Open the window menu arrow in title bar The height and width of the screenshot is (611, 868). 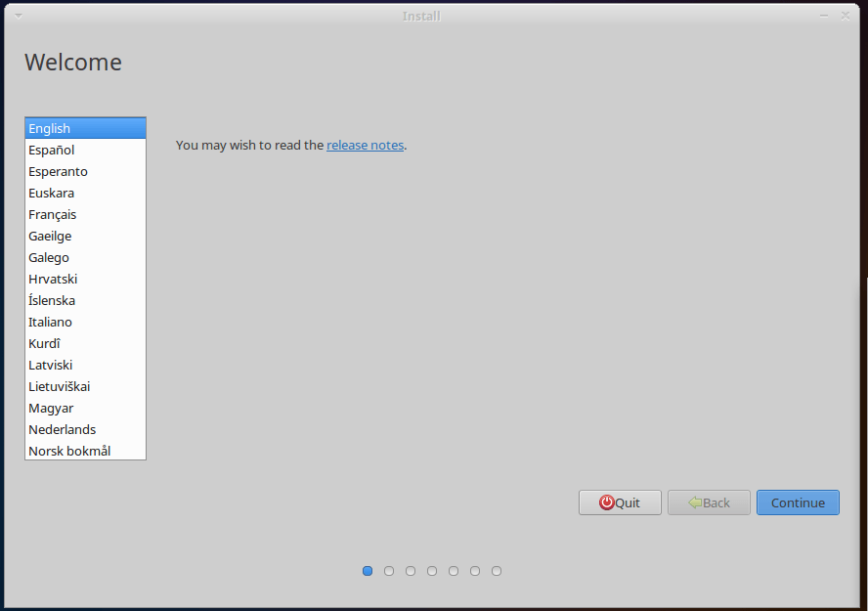tap(19, 16)
